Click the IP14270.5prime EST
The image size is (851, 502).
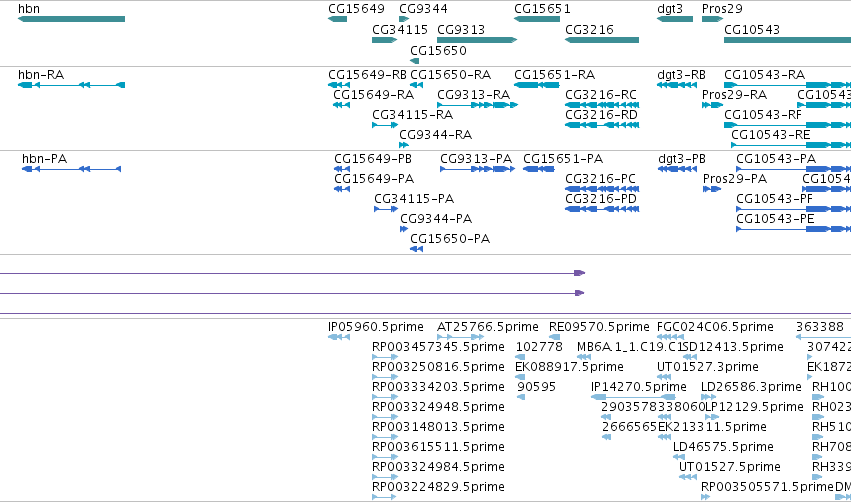click(633, 398)
